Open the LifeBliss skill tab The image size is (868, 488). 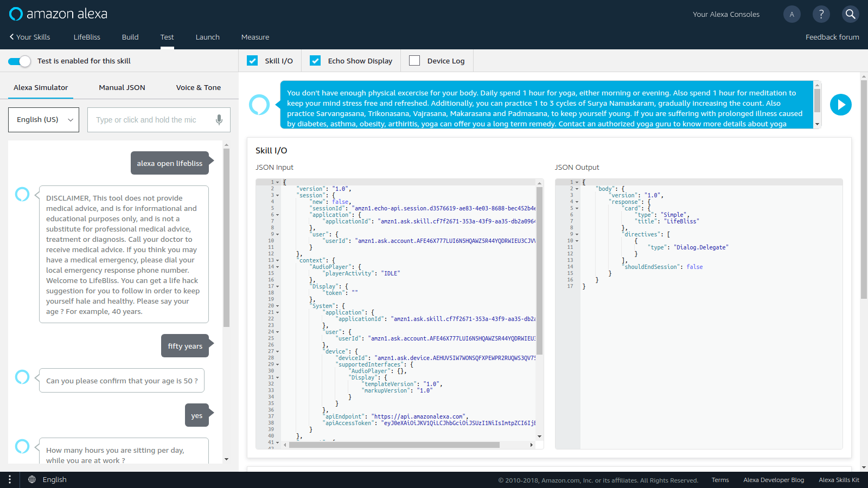(87, 37)
